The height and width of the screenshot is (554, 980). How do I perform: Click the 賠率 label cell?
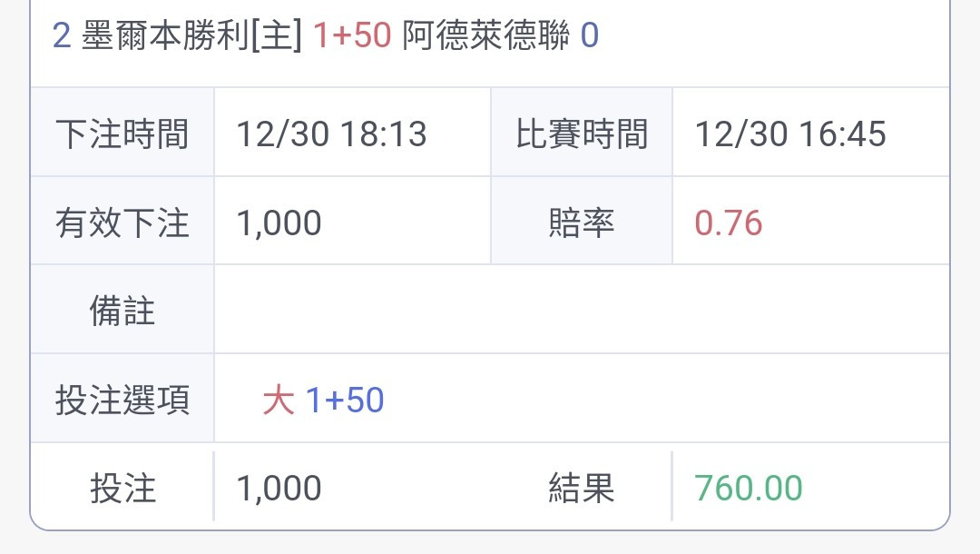click(x=582, y=221)
